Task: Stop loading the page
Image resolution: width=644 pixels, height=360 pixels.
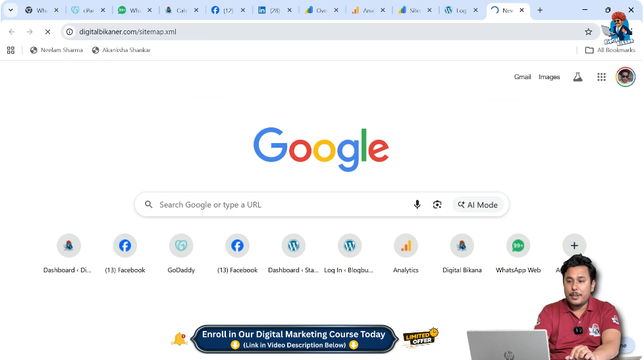Action: [47, 32]
